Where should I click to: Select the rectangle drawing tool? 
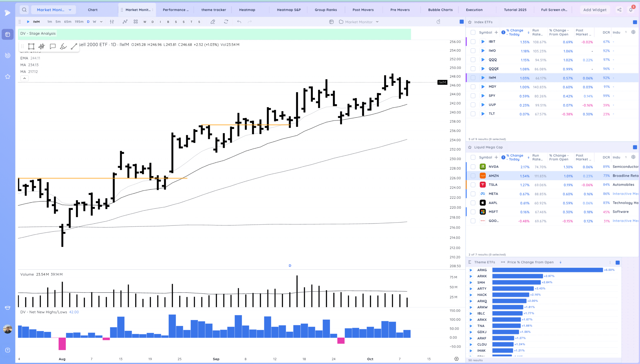[x=31, y=46]
